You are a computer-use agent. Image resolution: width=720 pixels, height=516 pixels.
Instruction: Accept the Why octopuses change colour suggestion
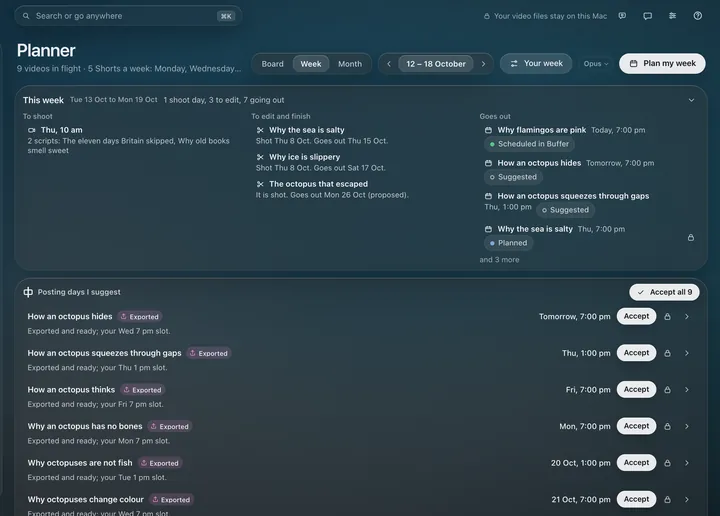click(636, 499)
